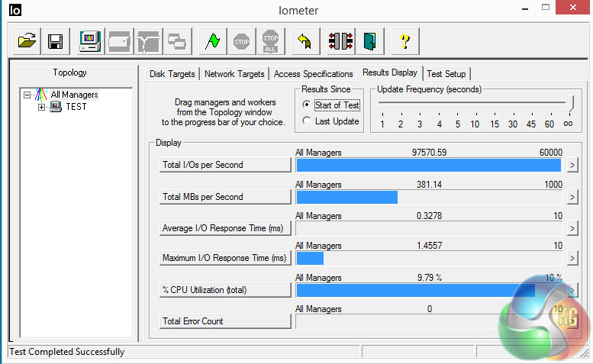This screenshot has width=593, height=364.
Task: Exit Iometer using the door icon
Action: pos(369,41)
